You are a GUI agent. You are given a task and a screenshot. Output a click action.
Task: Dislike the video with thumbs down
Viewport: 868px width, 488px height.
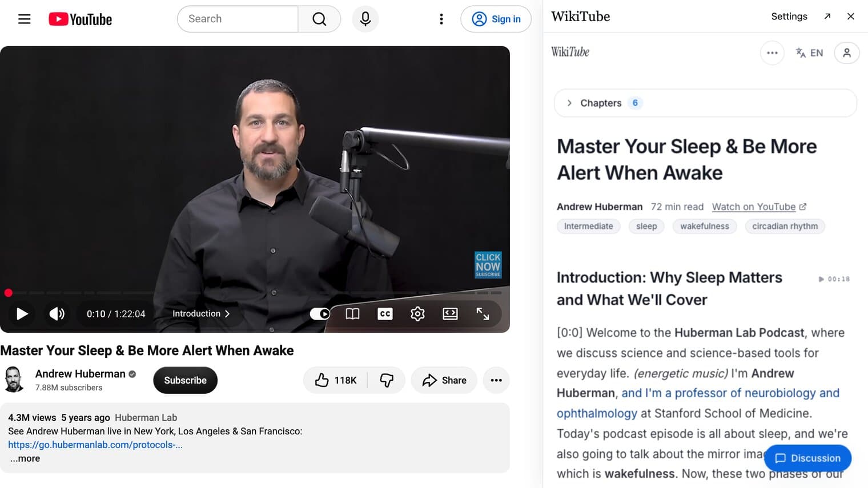point(387,380)
